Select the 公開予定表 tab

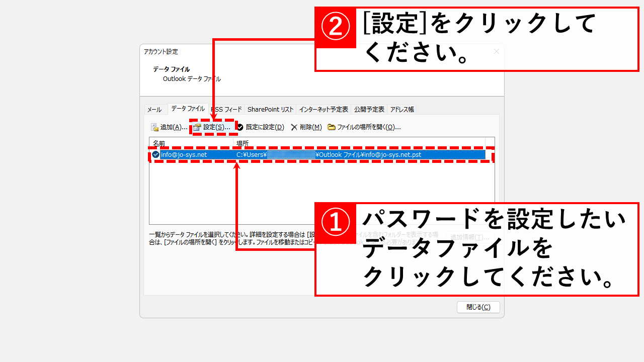pos(369,110)
